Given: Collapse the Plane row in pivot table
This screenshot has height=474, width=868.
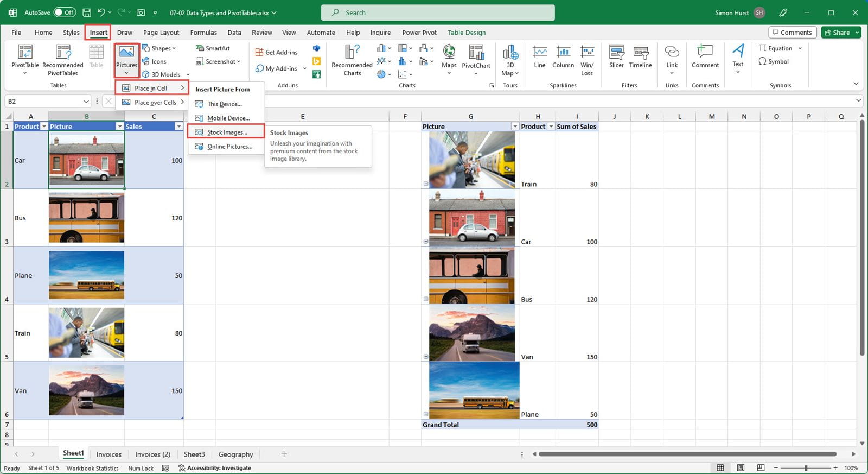Looking at the screenshot, I should tap(426, 414).
